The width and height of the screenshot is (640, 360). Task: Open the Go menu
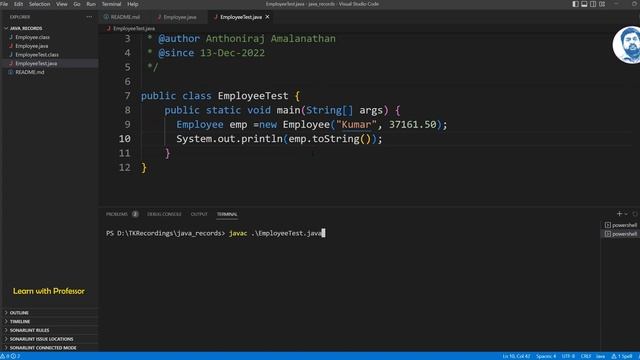(x=77, y=4)
